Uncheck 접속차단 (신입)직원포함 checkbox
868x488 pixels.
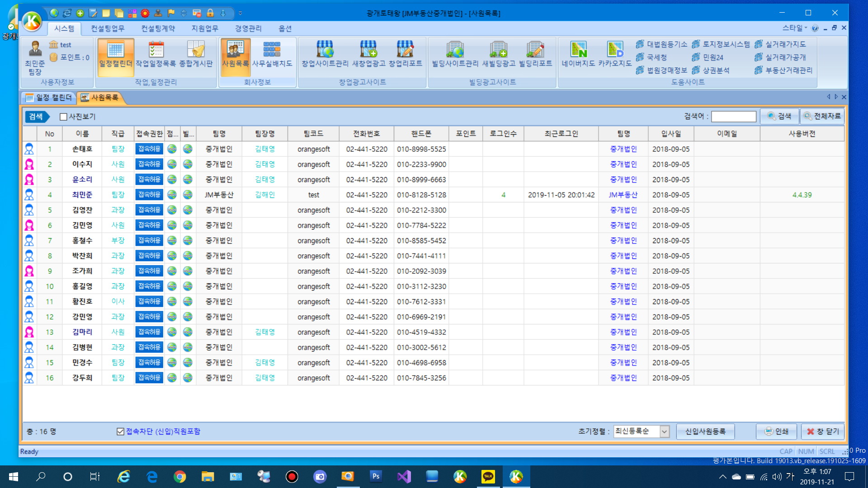coord(120,432)
